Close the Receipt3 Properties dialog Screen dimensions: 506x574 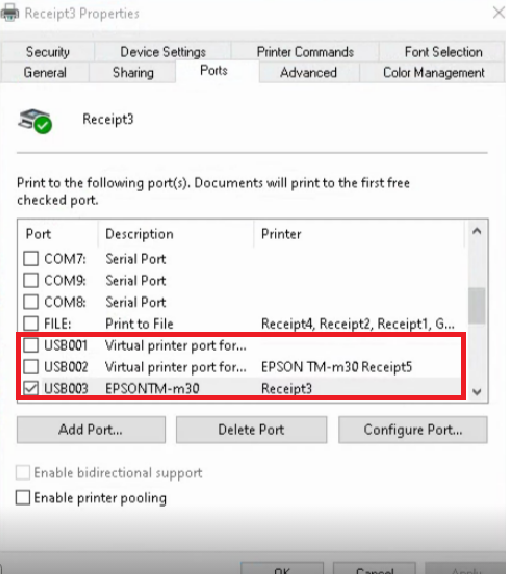tap(498, 13)
